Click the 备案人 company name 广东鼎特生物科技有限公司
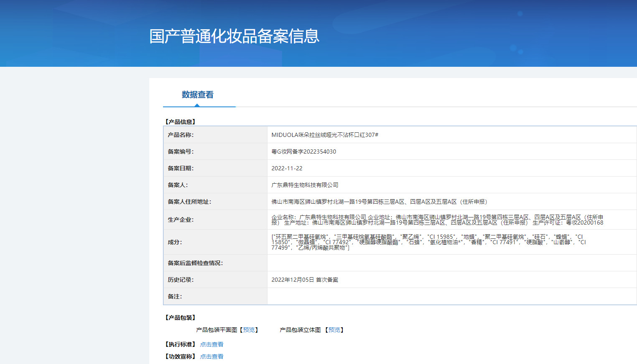This screenshot has width=637, height=364. [305, 185]
